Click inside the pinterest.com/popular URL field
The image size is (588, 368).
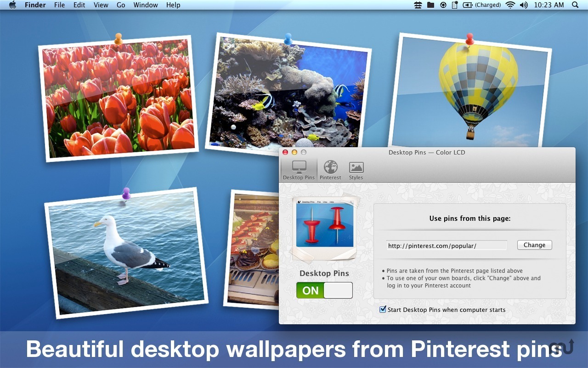click(x=446, y=245)
